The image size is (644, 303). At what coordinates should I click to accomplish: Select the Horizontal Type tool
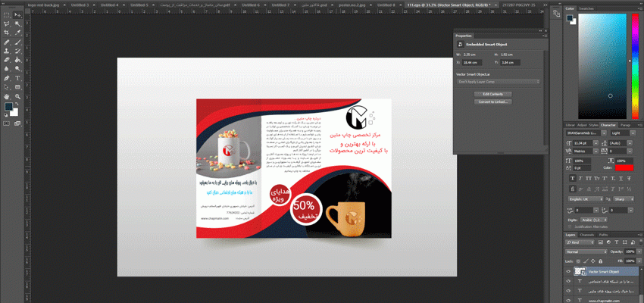[x=17, y=78]
